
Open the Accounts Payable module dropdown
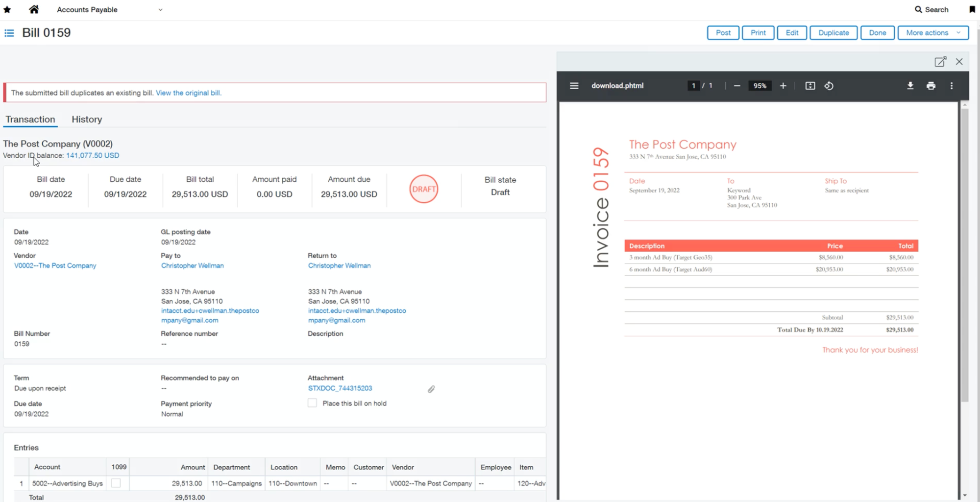pyautogui.click(x=160, y=9)
